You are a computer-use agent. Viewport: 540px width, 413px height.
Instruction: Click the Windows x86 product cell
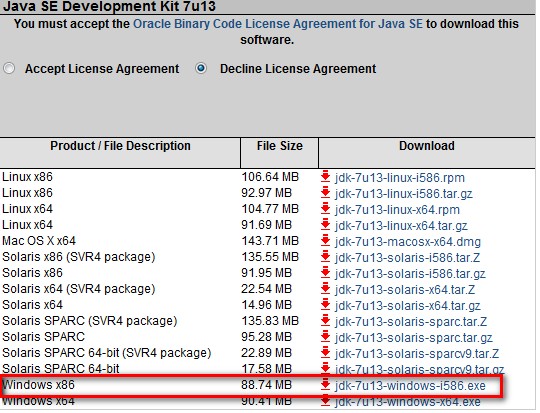point(38,384)
